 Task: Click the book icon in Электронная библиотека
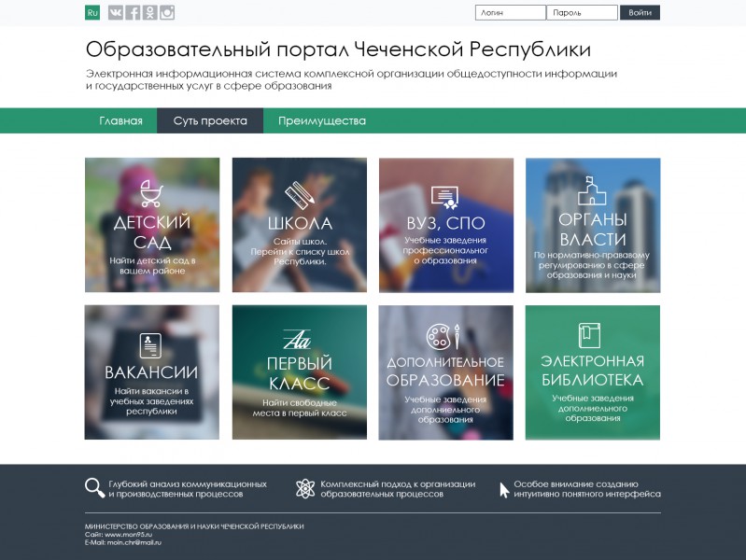pos(589,335)
